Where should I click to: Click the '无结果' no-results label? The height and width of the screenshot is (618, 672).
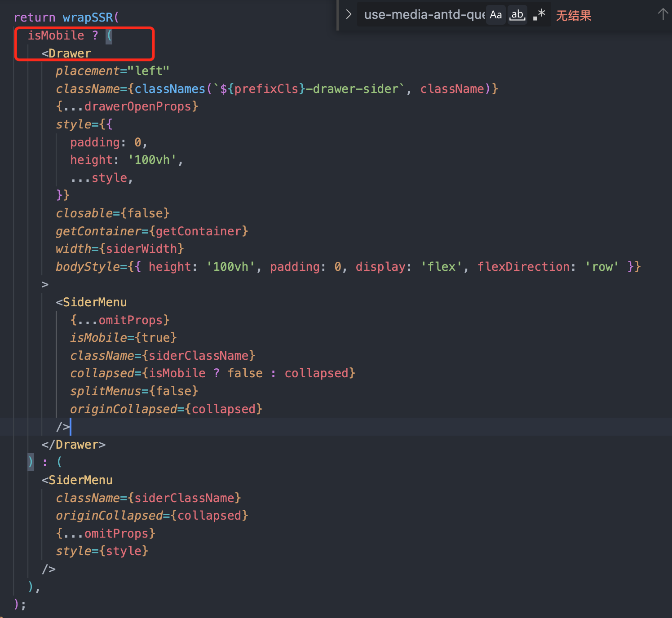pyautogui.click(x=574, y=15)
